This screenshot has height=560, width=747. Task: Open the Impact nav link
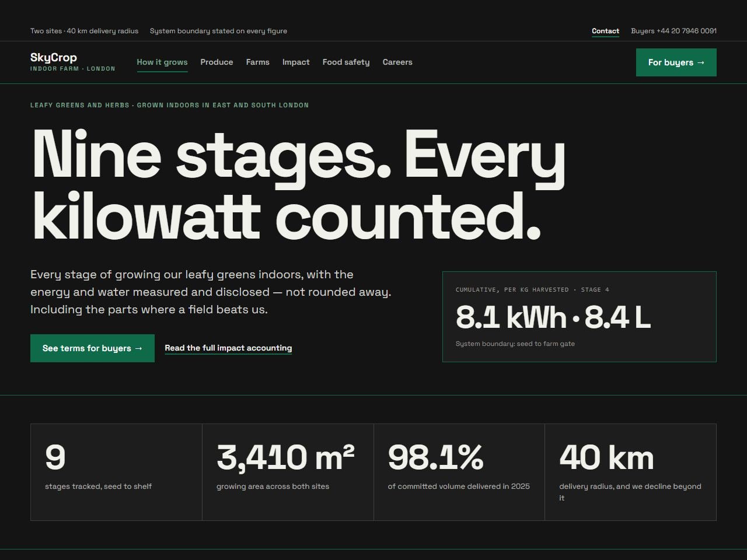tap(296, 62)
